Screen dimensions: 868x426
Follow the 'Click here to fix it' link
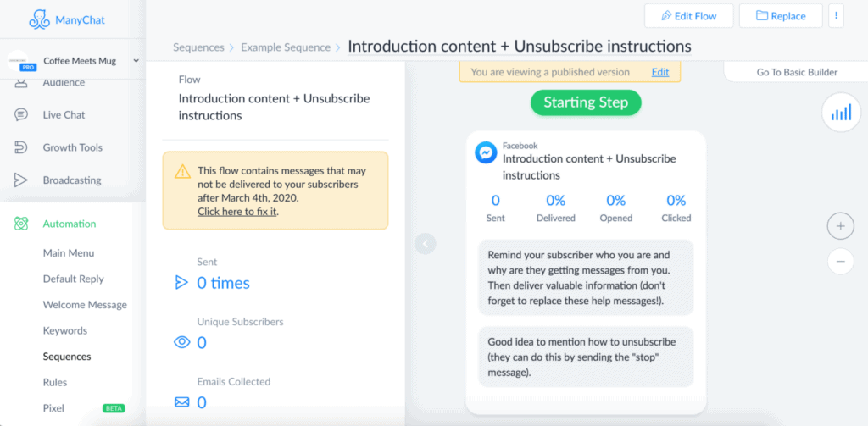point(237,212)
